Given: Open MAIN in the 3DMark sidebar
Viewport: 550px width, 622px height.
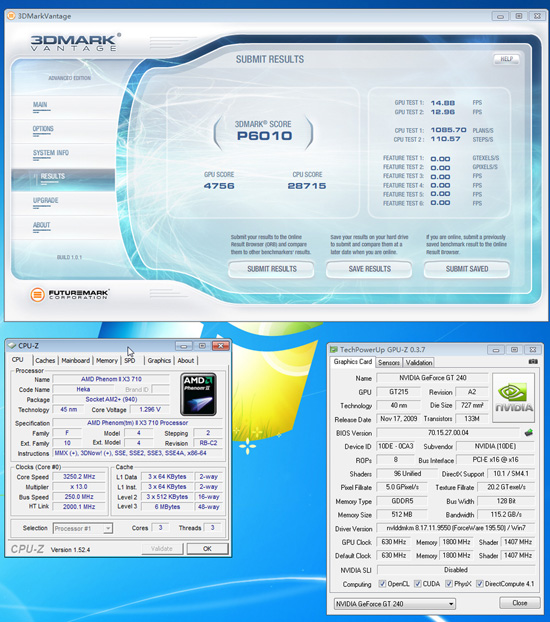Looking at the screenshot, I should pyautogui.click(x=40, y=105).
